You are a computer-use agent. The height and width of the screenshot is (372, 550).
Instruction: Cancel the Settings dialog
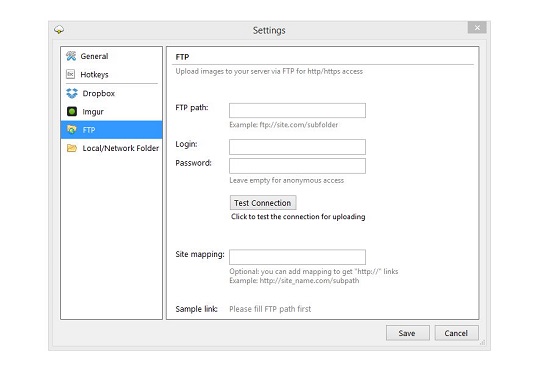456,333
